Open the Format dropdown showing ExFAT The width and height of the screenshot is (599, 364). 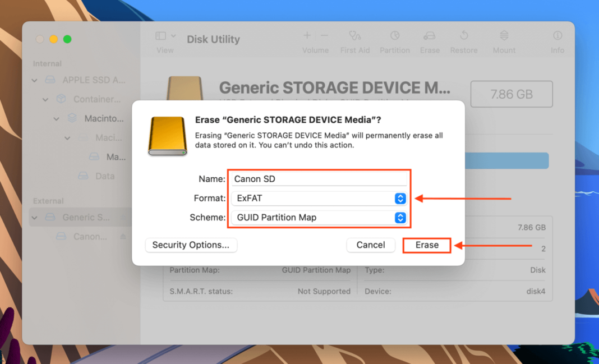399,198
